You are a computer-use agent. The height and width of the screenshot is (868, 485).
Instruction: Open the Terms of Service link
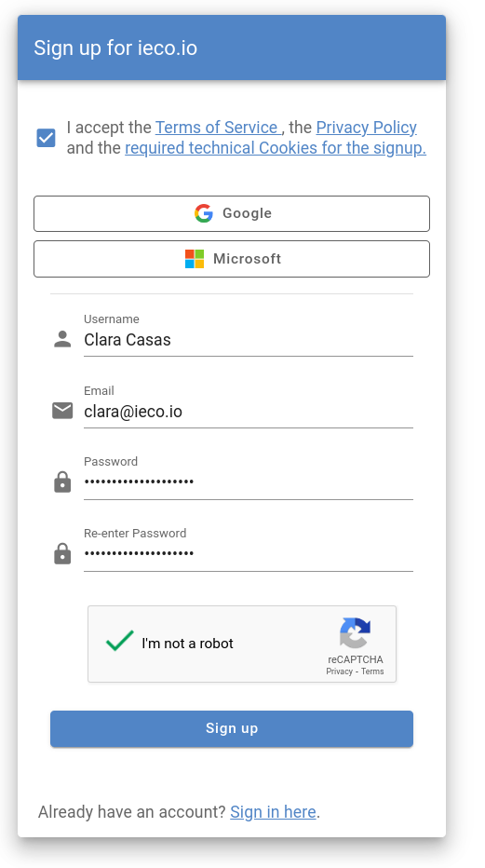(x=218, y=128)
